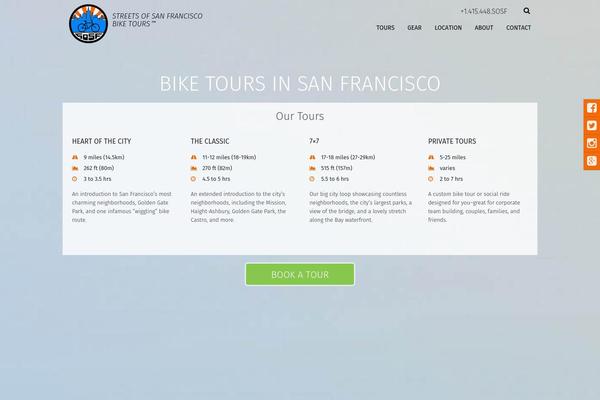Select the 17-18 miles (27-29km) text
This screenshot has width=600, height=400.
[x=348, y=157]
